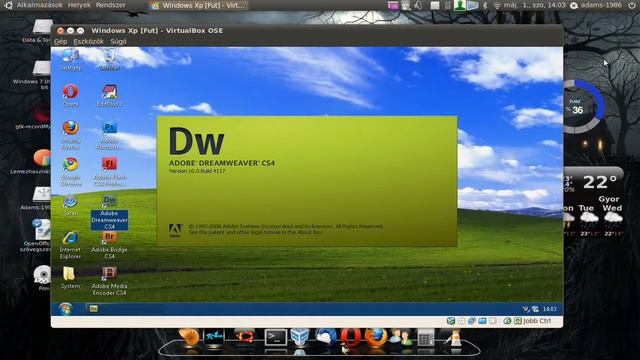
Task: Launch Internet Explorer from the XP desktop
Action: pos(70,244)
